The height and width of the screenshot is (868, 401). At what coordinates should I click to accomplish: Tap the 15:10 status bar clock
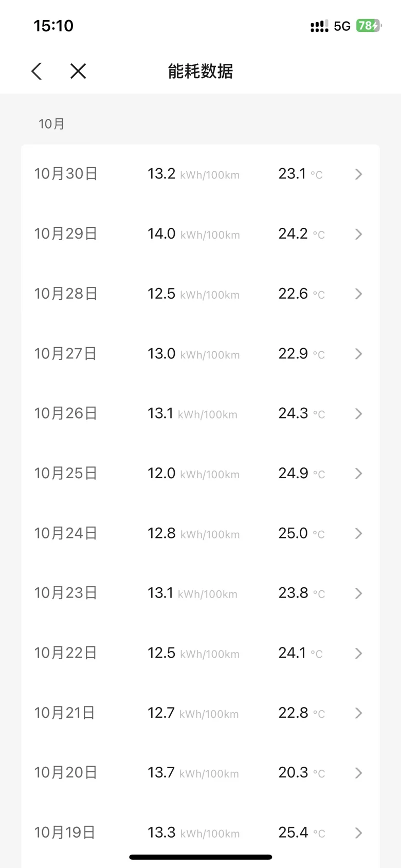pyautogui.click(x=53, y=26)
